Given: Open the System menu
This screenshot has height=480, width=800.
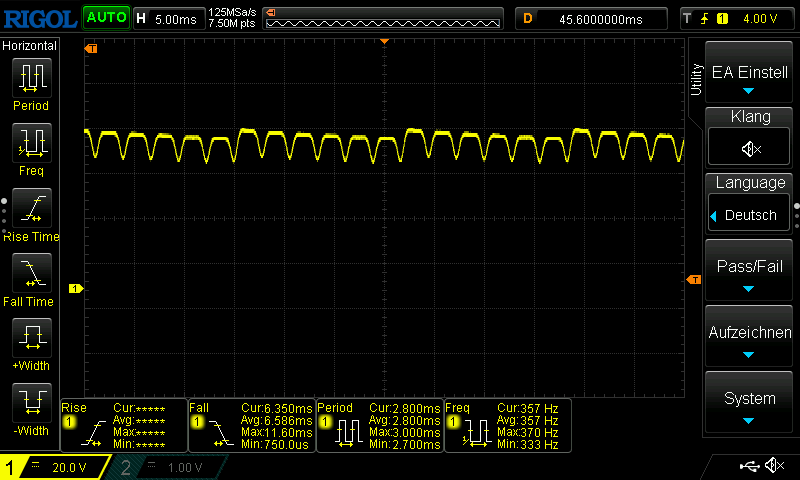Looking at the screenshot, I should tap(749, 406).
